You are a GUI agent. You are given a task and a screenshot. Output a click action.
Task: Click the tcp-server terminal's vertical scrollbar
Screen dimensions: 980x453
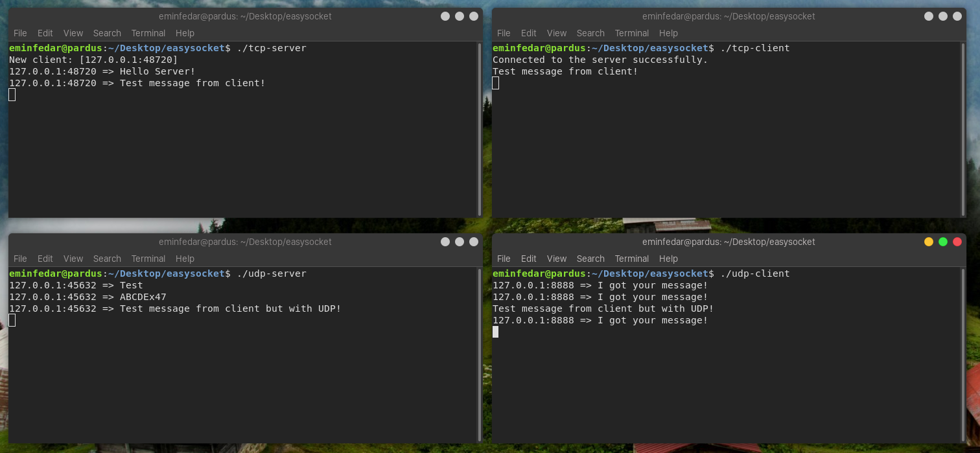tap(480, 128)
